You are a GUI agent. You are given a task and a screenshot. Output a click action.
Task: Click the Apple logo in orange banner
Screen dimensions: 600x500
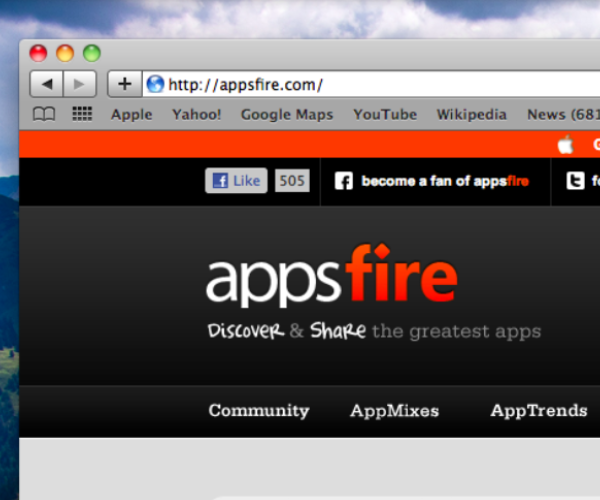tap(566, 145)
